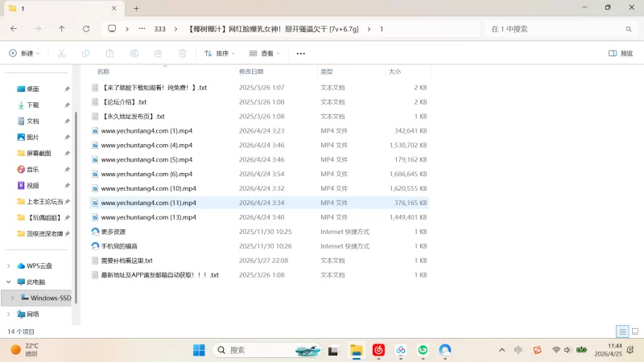This screenshot has height=362, width=644.
Task: Click the Rename icon in the toolbar
Action: tap(134, 53)
